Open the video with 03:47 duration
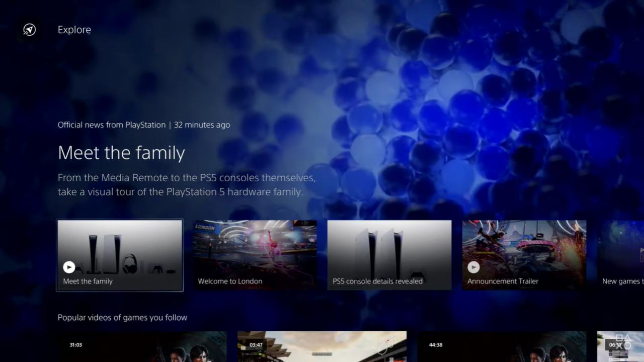This screenshot has height=362, width=644. pyautogui.click(x=322, y=346)
